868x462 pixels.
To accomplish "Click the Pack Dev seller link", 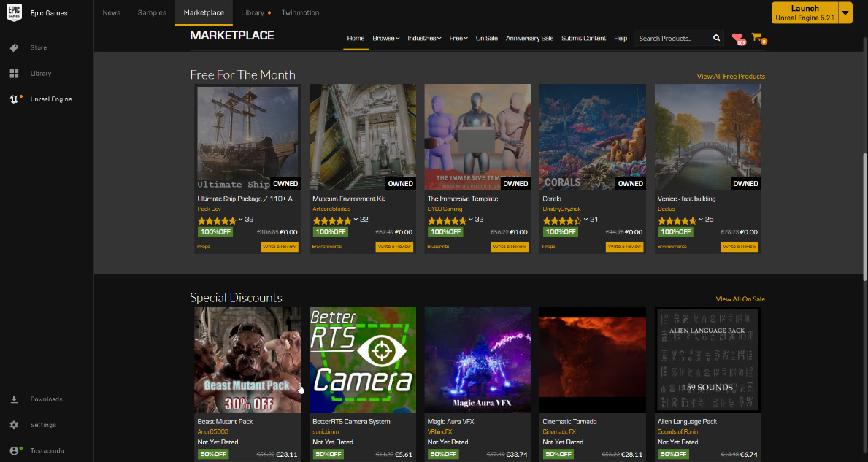I will (210, 209).
